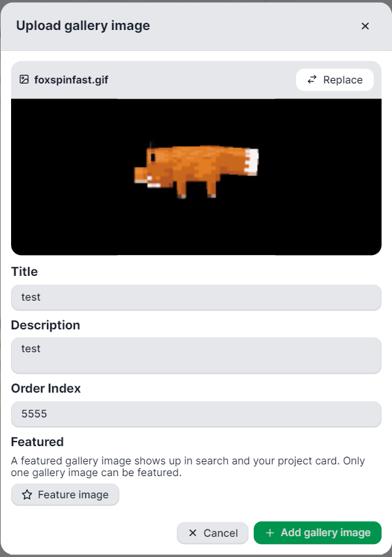
Task: Click the plus icon on Add gallery image
Action: 269,533
